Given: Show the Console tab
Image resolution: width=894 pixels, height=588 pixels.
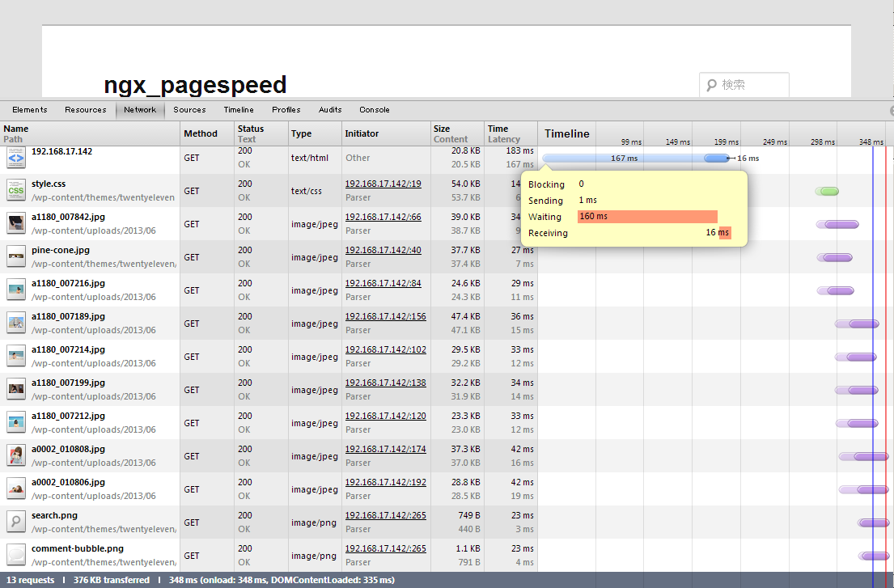Looking at the screenshot, I should 375,110.
